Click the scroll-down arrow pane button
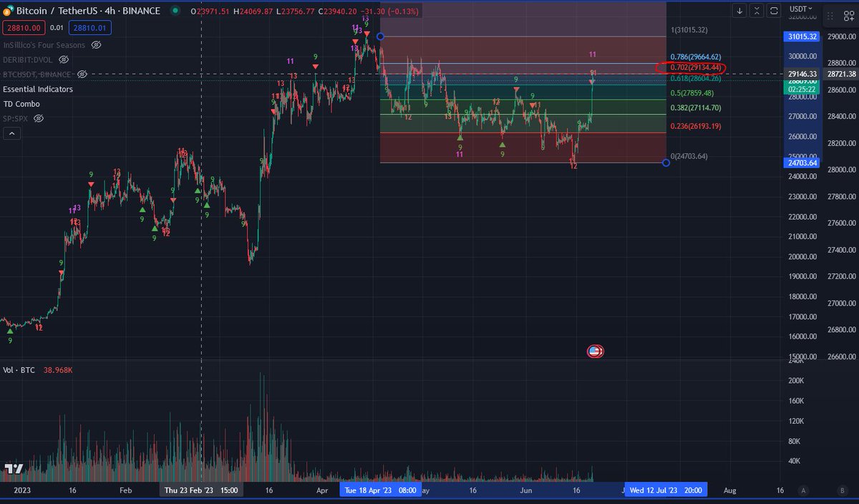This screenshot has width=859, height=504. (x=740, y=10)
